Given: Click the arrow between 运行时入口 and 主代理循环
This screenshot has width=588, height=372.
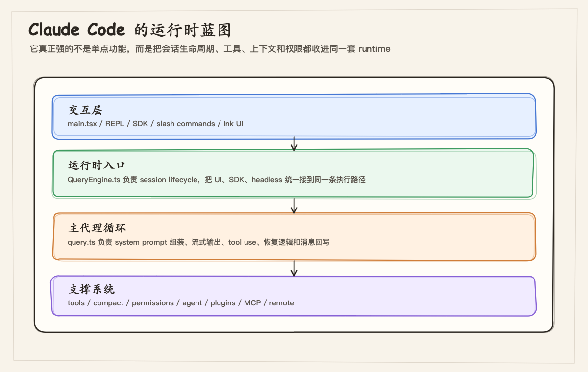Looking at the screenshot, I should (294, 205).
